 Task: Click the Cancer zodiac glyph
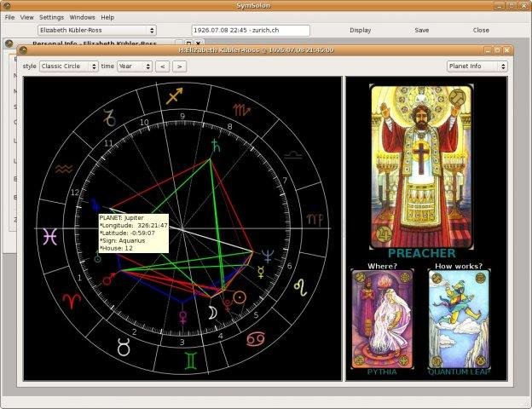(x=256, y=339)
